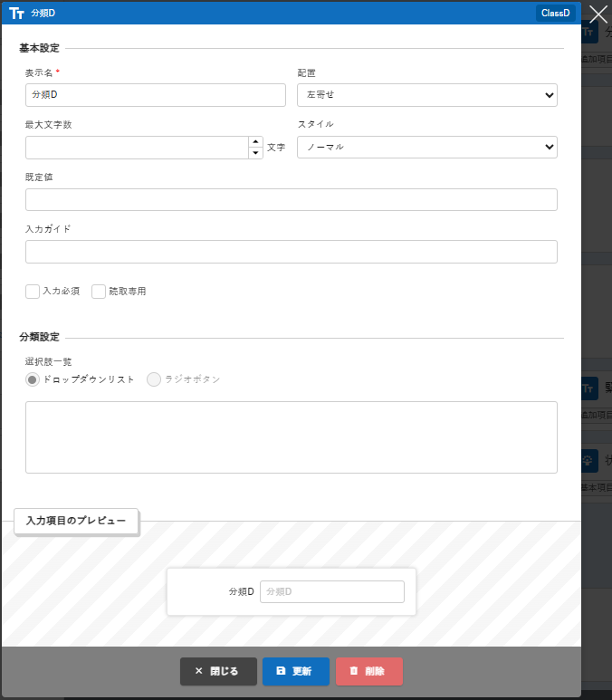This screenshot has height=700, width=612.
Task: Click in the 表示名 text field
Action: pos(155,95)
